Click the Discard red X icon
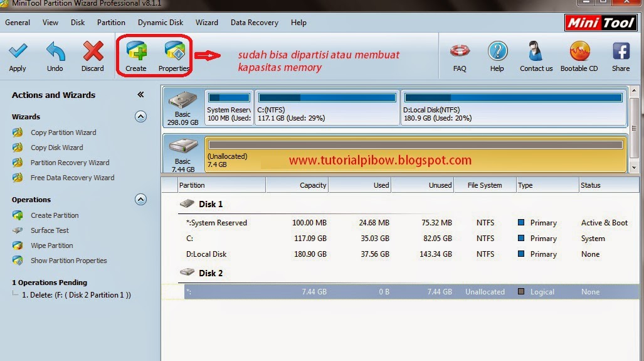Viewport: 644px width, 361px height. pos(93,51)
